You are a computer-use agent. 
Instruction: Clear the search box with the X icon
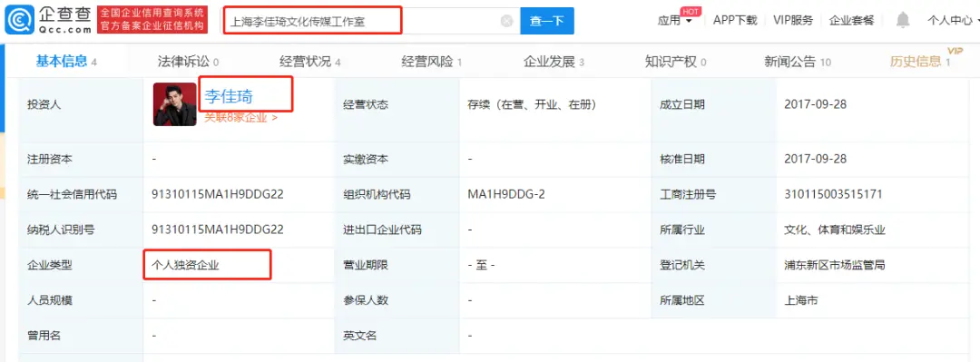[x=507, y=21]
